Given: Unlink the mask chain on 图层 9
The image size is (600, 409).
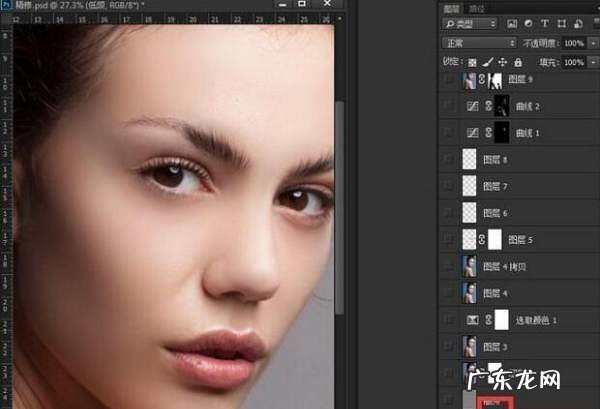Looking at the screenshot, I should click(482, 80).
